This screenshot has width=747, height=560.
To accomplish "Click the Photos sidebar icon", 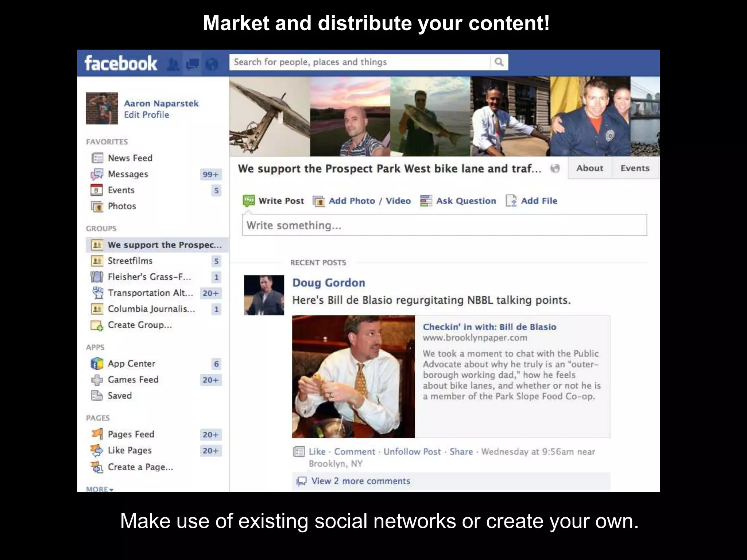I will click(x=97, y=206).
